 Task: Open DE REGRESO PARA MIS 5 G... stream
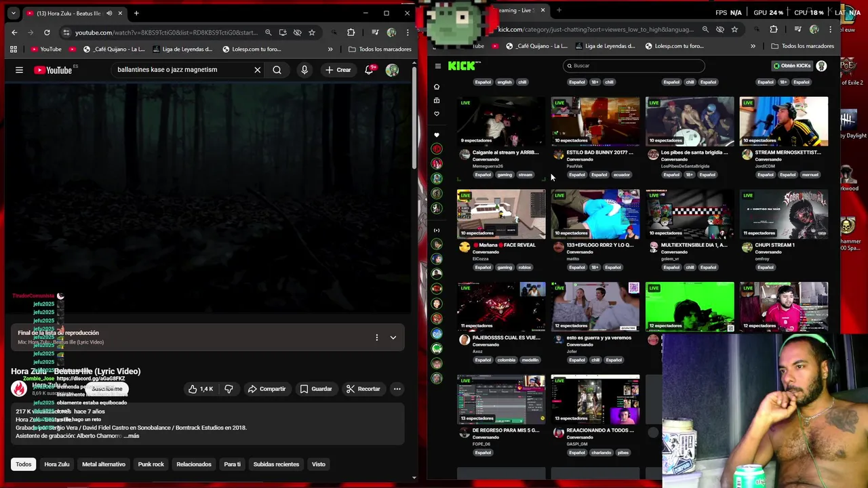pos(501,399)
